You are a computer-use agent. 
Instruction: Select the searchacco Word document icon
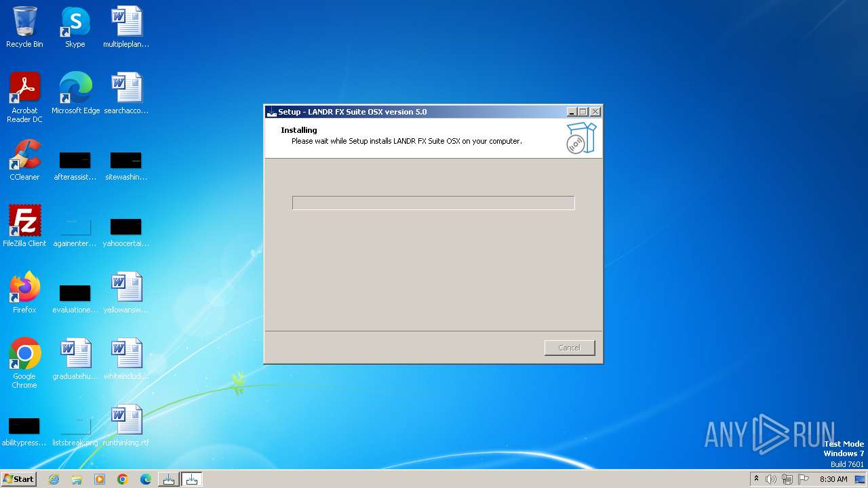126,94
